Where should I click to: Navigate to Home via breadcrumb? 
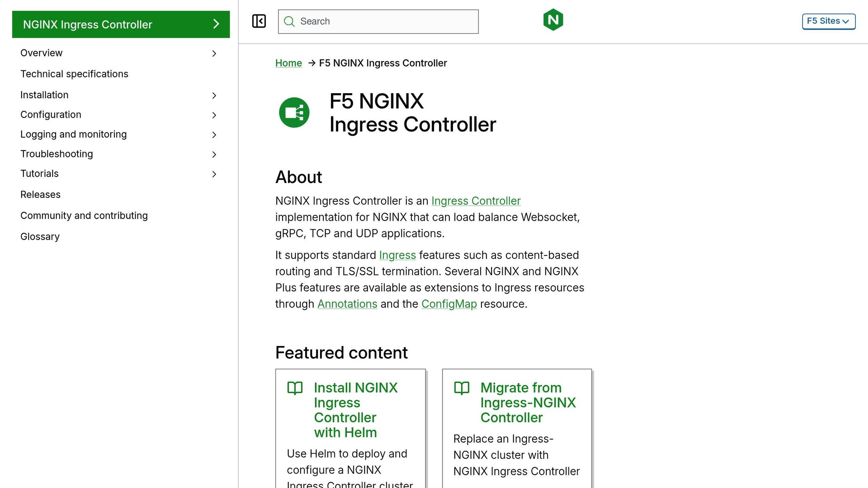[289, 63]
